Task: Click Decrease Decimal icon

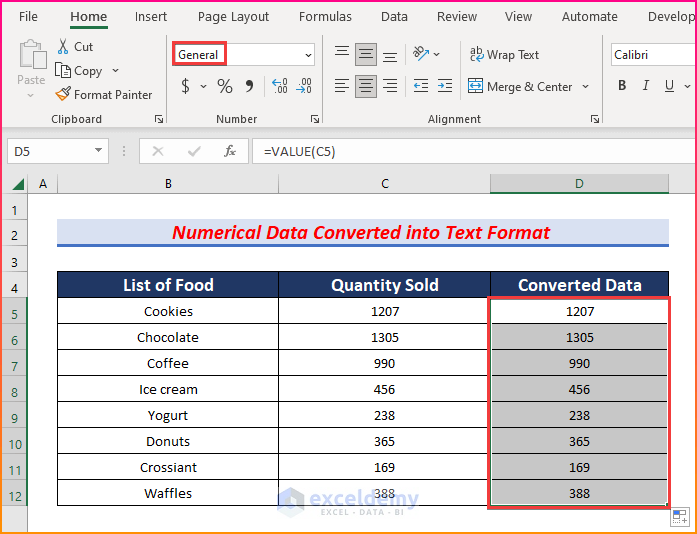Action: click(x=304, y=86)
